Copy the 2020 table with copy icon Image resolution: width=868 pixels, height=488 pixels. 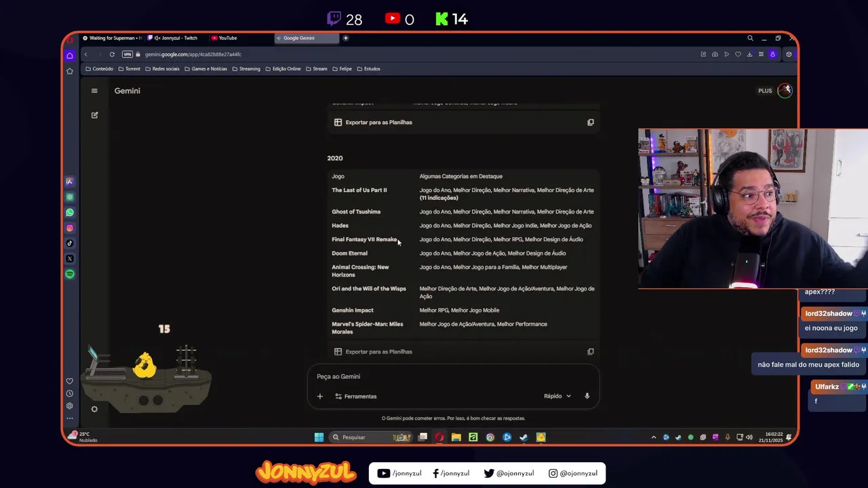coord(591,352)
